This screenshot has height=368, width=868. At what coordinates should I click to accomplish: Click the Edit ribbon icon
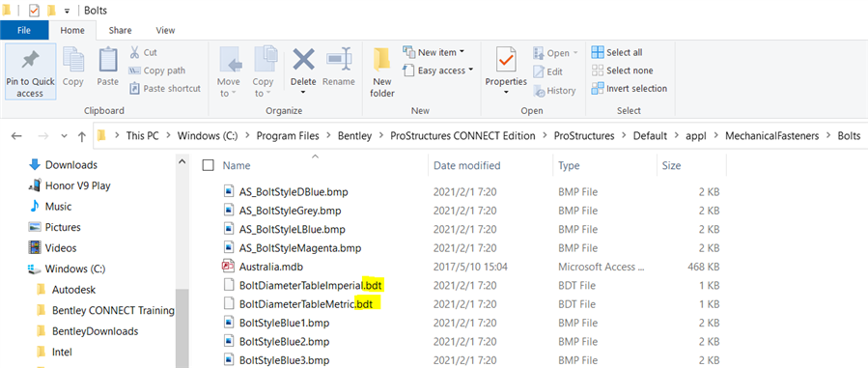(540, 71)
